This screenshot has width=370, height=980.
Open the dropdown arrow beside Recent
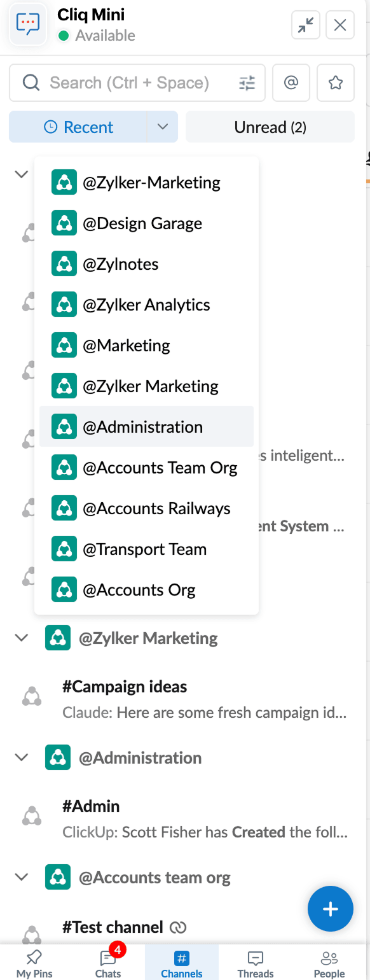click(x=163, y=127)
